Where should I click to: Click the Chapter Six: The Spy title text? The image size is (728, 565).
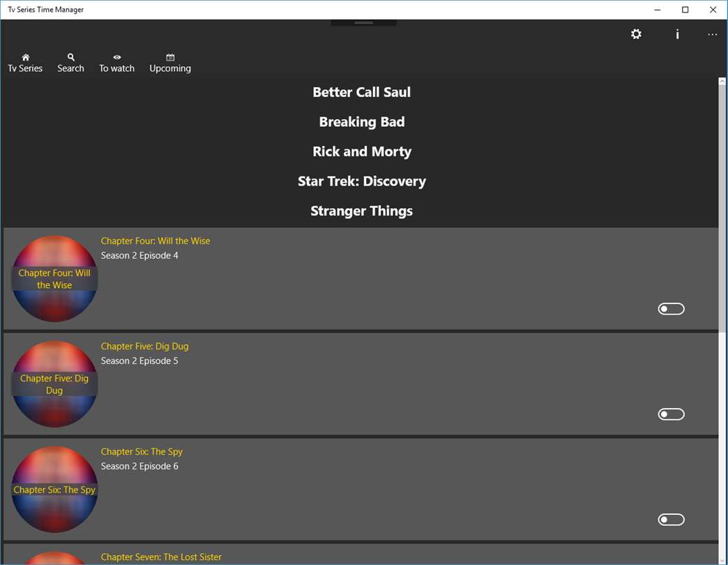[x=142, y=452]
